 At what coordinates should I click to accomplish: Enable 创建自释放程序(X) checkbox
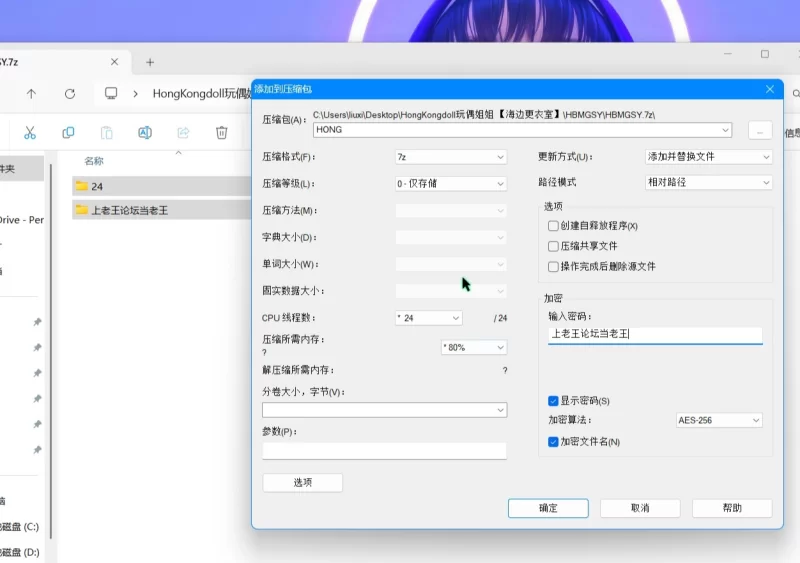click(553, 226)
